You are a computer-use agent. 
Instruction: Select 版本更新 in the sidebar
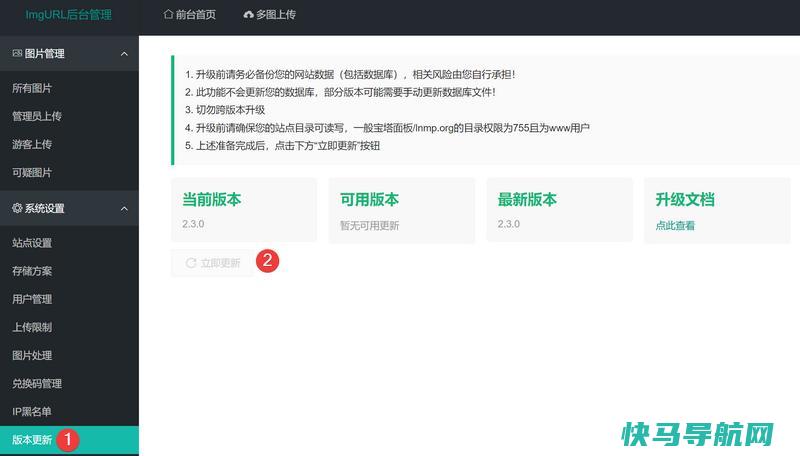coord(69,440)
